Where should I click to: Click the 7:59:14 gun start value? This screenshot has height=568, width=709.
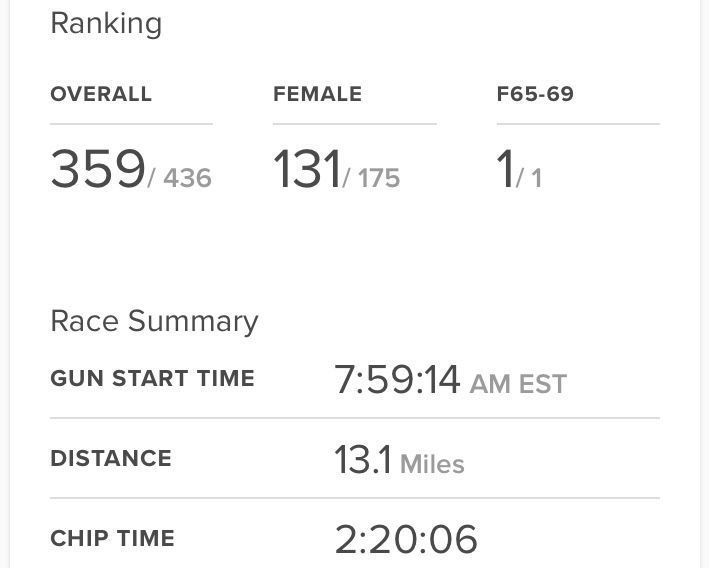pyautogui.click(x=397, y=380)
